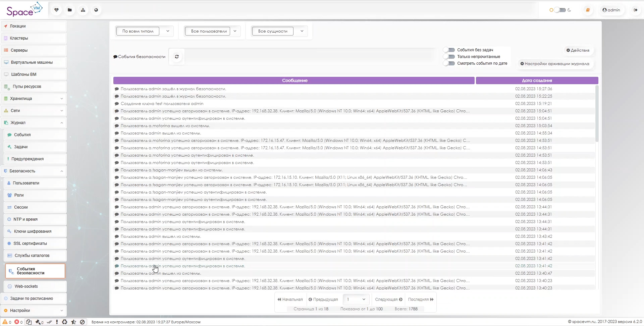Open the 'Все сущности' entity filter dropdown
The height and width of the screenshot is (326, 644).
pos(280,31)
